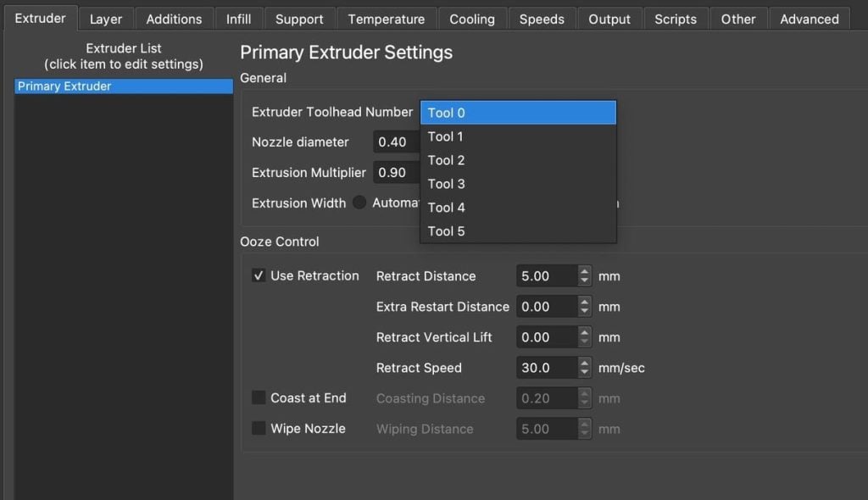Viewport: 868px width, 500px height.
Task: Switch to the Advanced tab
Action: [x=809, y=19]
